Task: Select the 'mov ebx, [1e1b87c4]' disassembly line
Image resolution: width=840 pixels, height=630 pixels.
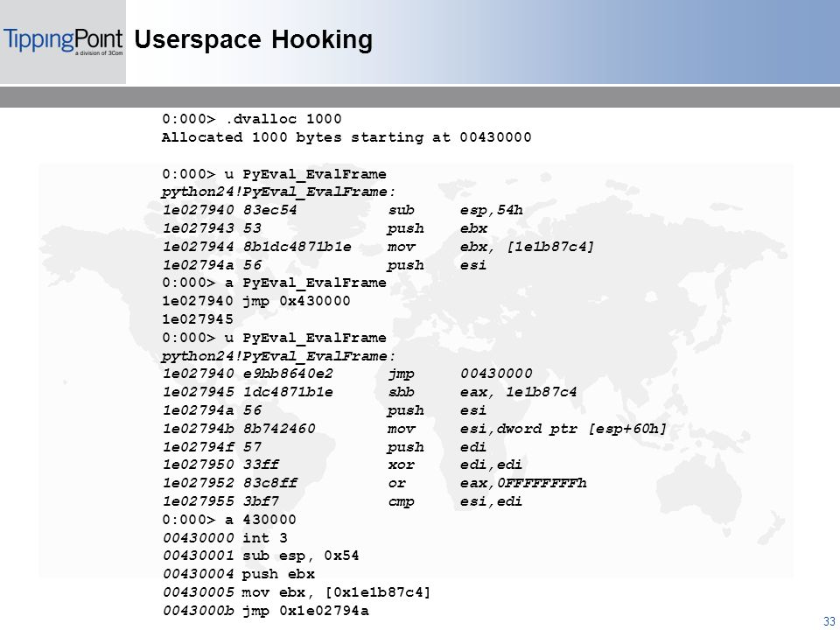Action: (378, 247)
